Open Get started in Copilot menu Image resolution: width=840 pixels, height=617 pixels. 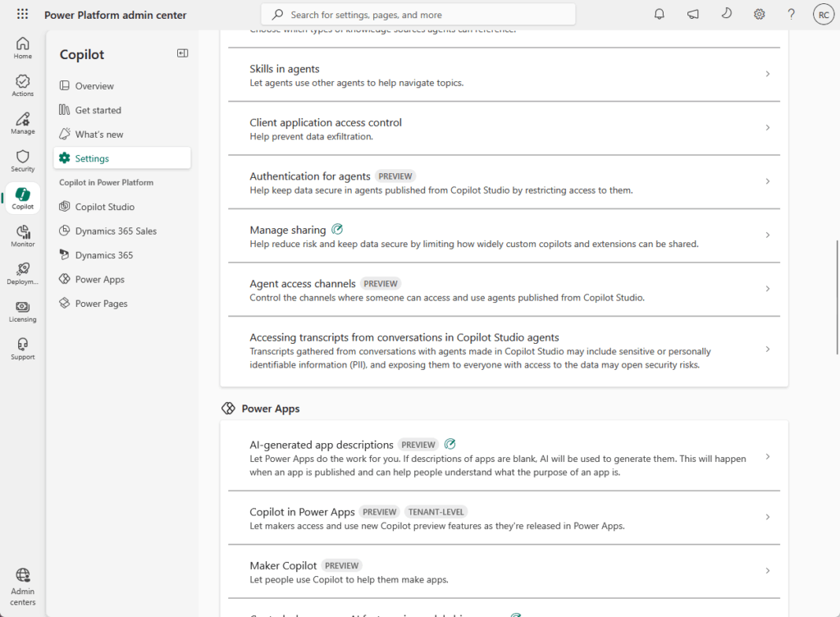click(x=122, y=110)
